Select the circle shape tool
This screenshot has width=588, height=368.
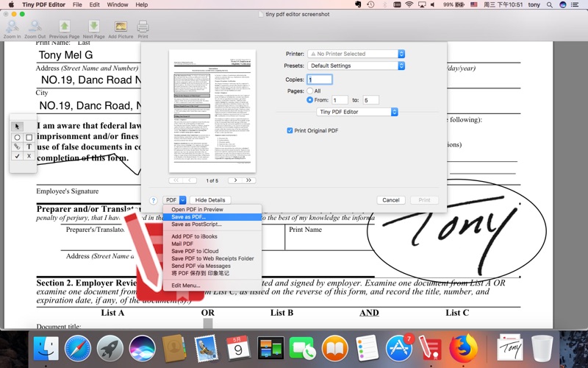pos(17,138)
